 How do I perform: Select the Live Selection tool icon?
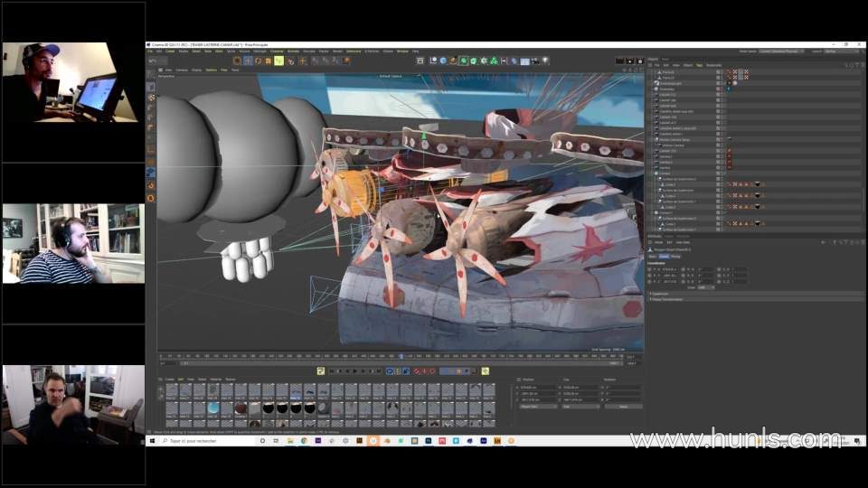237,61
